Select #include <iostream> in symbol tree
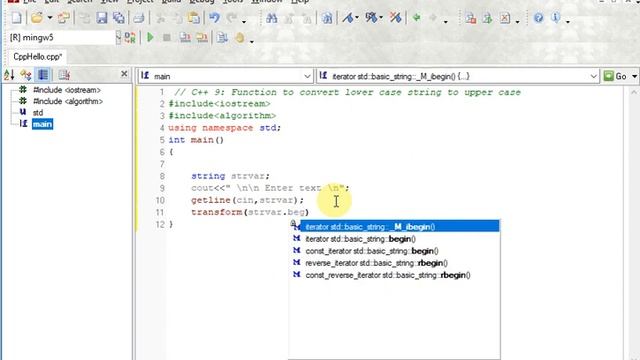The image size is (640, 360). (67, 90)
